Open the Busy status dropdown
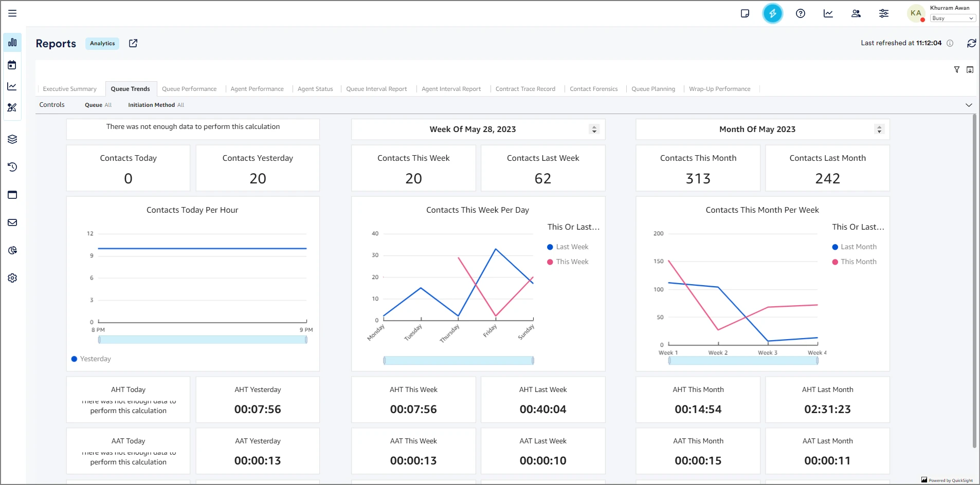 coord(952,18)
